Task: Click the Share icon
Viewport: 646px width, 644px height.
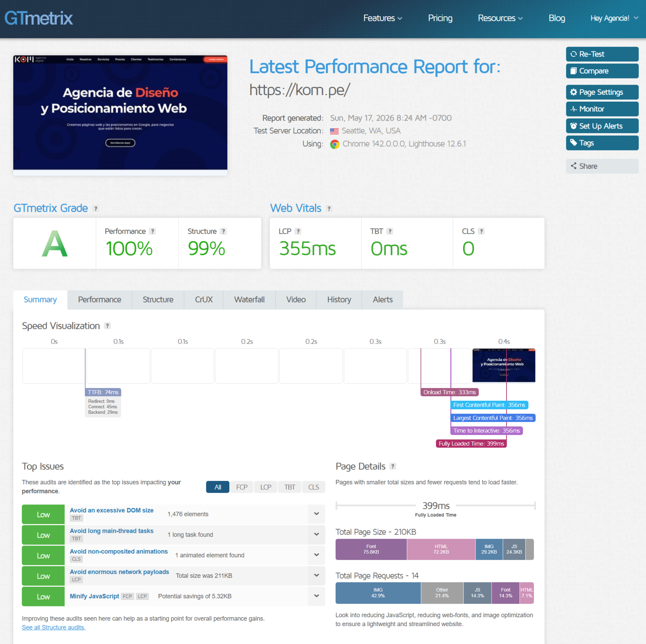Action: click(573, 166)
